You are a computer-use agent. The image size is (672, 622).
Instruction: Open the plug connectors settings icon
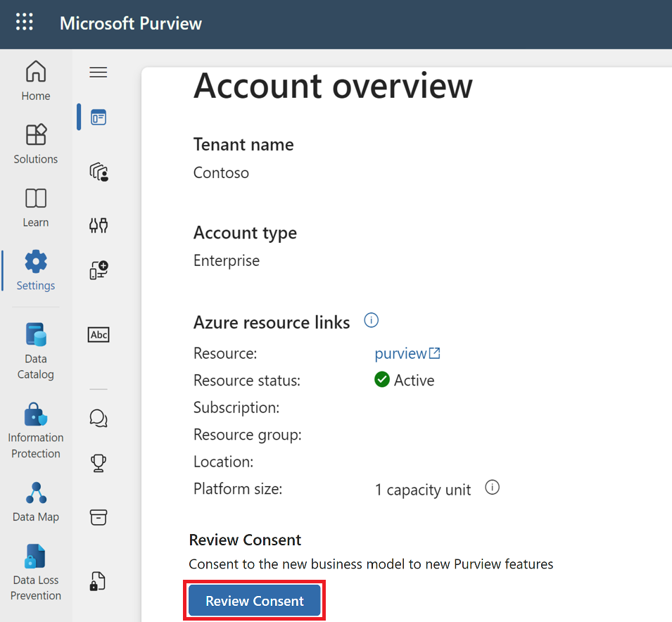pos(99,225)
